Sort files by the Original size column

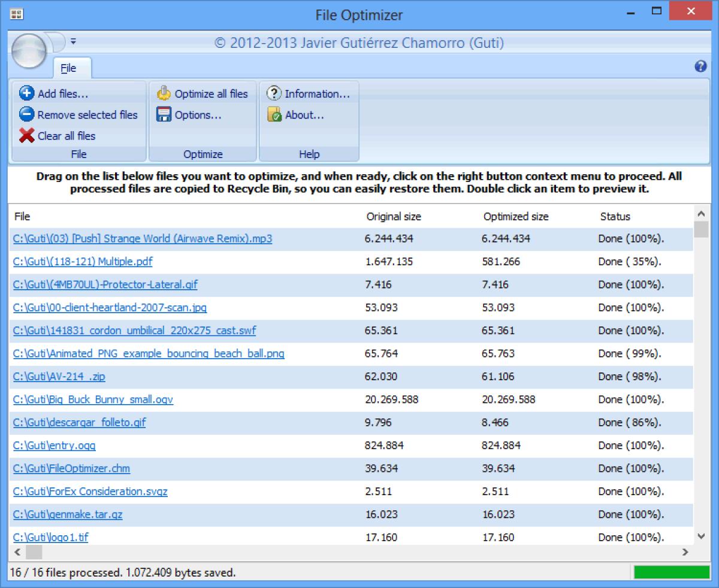pyautogui.click(x=394, y=216)
